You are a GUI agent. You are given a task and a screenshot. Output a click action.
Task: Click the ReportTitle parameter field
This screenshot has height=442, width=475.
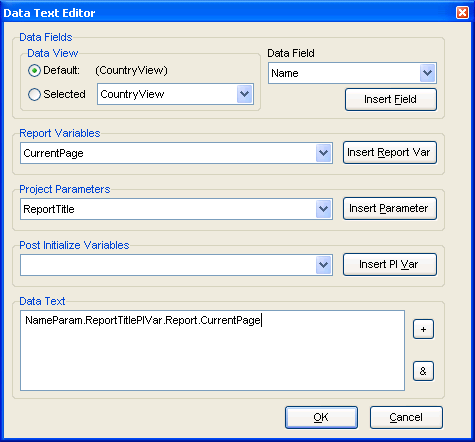pyautogui.click(x=176, y=209)
